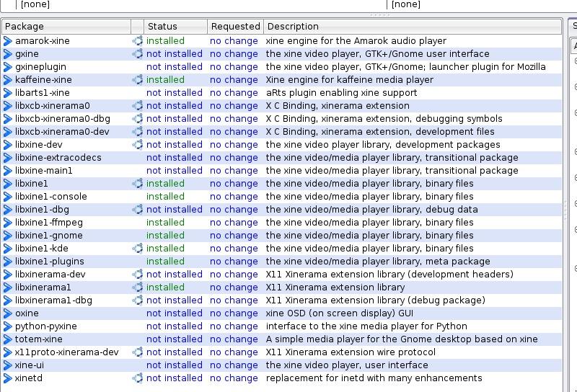
Task: Expand the libxine1-ffmpeg package entry arrow
Action: coord(8,223)
